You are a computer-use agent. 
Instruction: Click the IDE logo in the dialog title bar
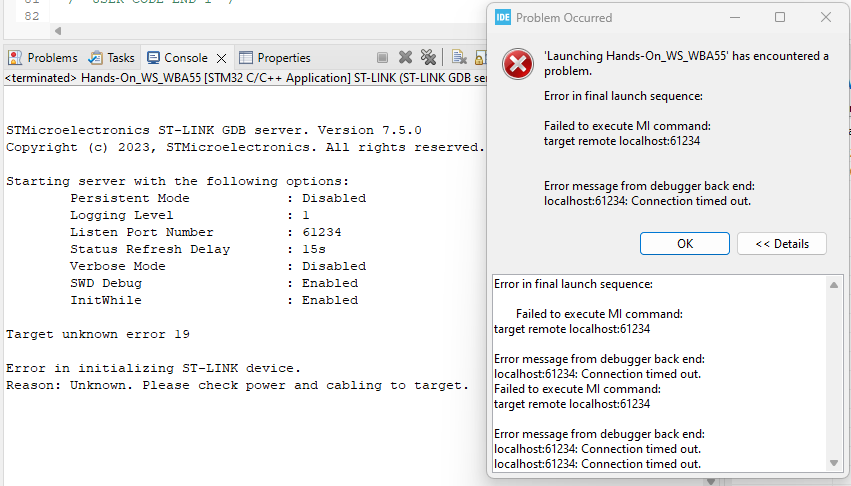(503, 17)
